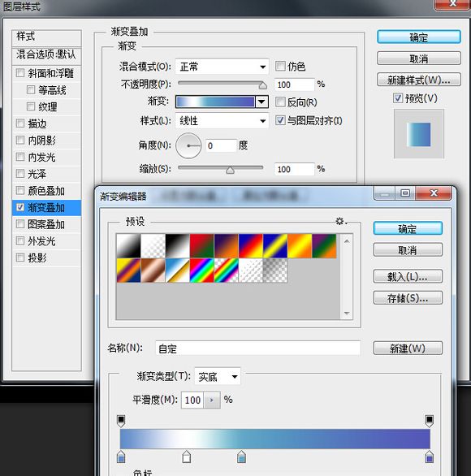Click 确定 in the Layer Style dialog
The height and width of the screenshot is (476, 471).
[419, 37]
